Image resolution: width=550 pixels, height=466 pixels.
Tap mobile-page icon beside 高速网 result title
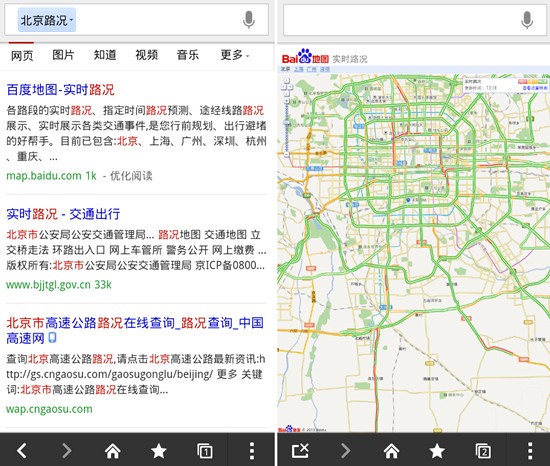[52, 338]
